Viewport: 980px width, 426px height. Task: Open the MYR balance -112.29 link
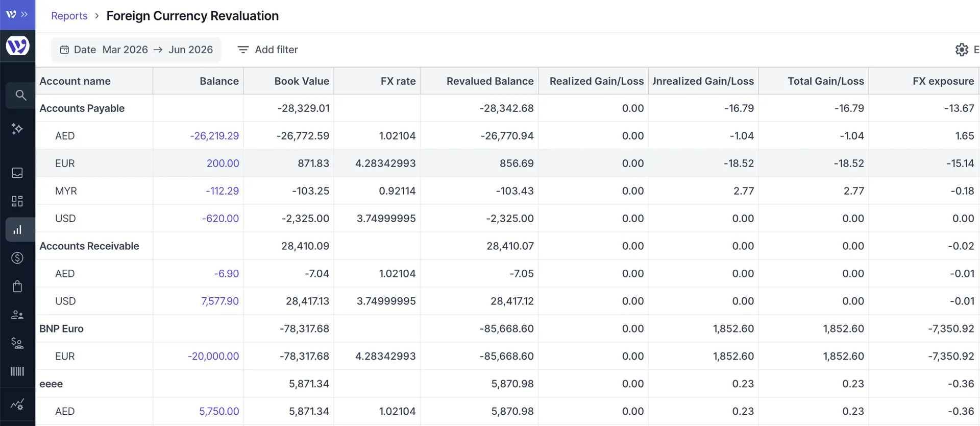click(222, 191)
